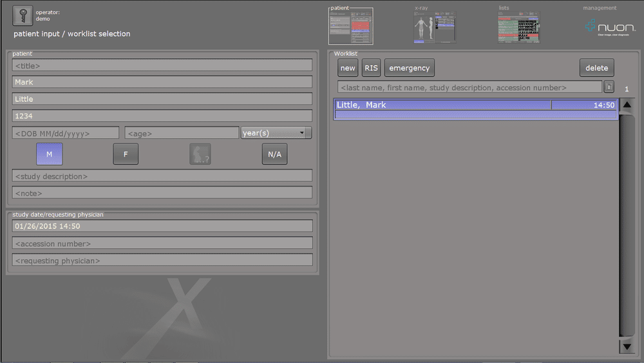Select the M gender toggle
The image size is (644, 363).
pos(50,154)
